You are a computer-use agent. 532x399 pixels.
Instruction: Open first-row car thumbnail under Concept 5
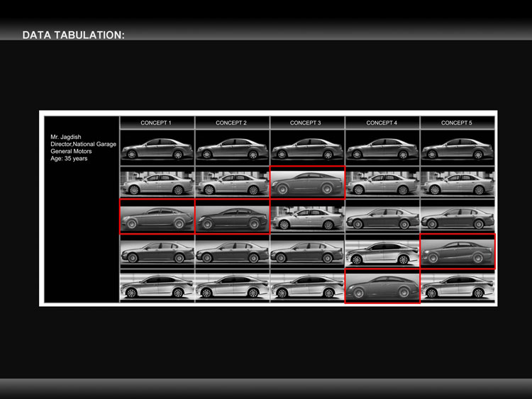[458, 148]
